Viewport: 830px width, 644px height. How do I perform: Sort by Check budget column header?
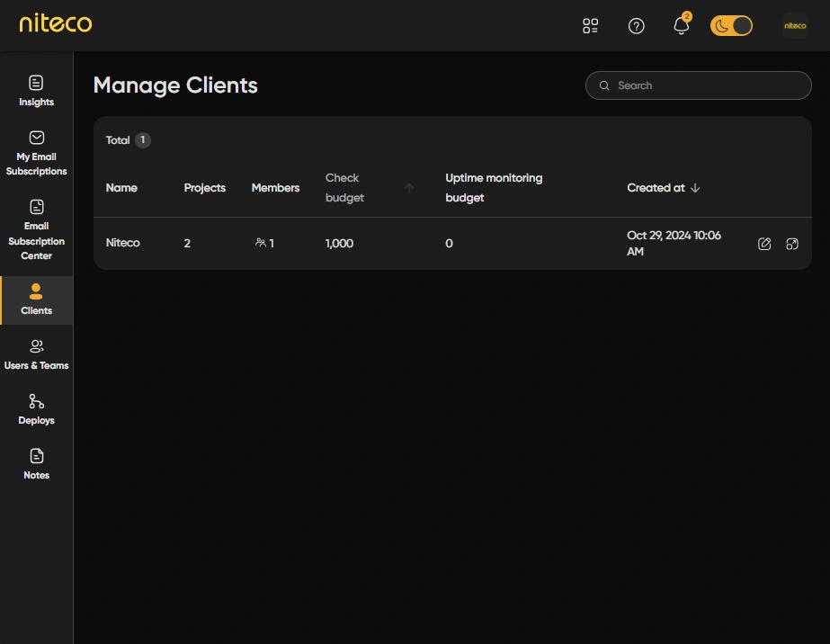[344, 187]
